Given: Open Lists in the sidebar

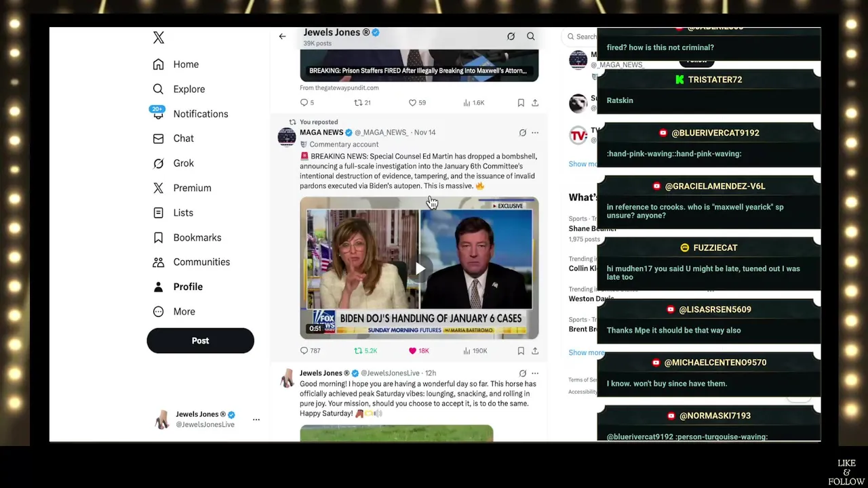Looking at the screenshot, I should click(173, 213).
